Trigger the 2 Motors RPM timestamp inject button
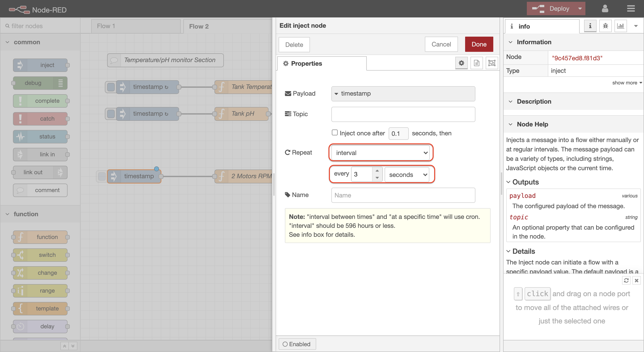 (102, 176)
